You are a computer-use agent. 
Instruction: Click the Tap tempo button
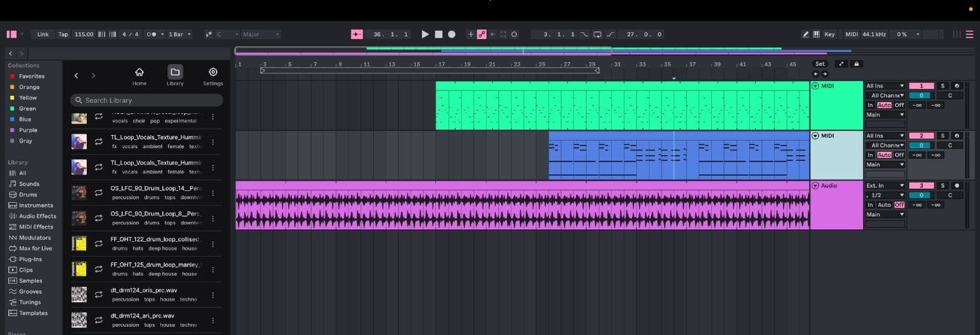click(x=63, y=34)
